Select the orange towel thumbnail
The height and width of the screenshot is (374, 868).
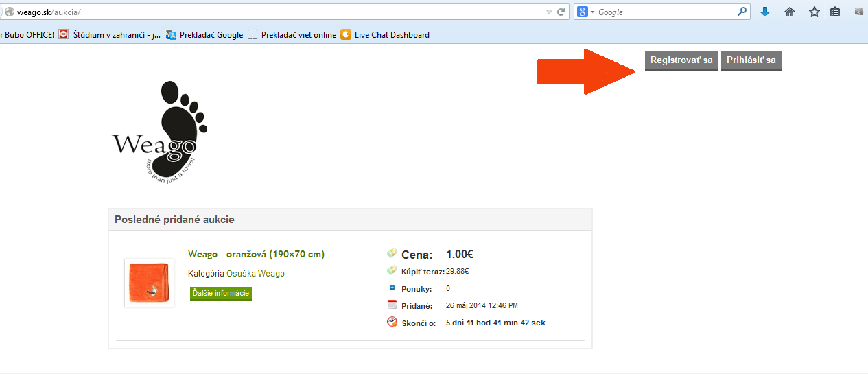(149, 283)
